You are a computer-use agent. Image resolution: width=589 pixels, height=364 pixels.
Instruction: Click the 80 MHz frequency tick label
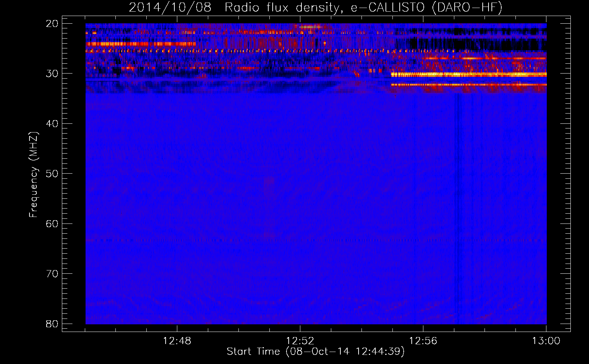[52, 324]
